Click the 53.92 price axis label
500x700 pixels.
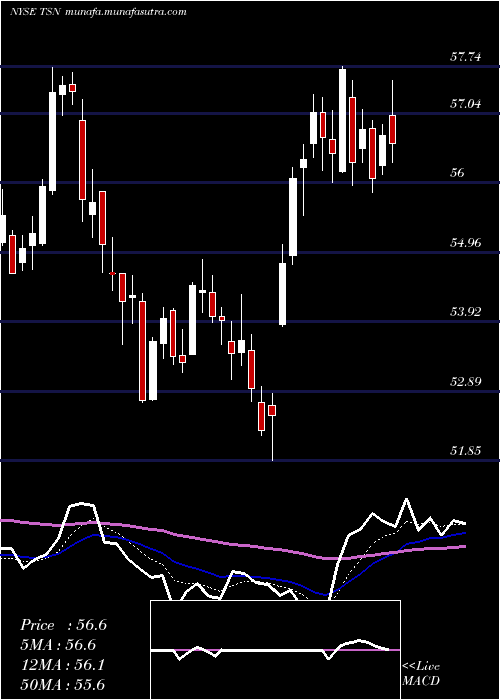point(466,312)
